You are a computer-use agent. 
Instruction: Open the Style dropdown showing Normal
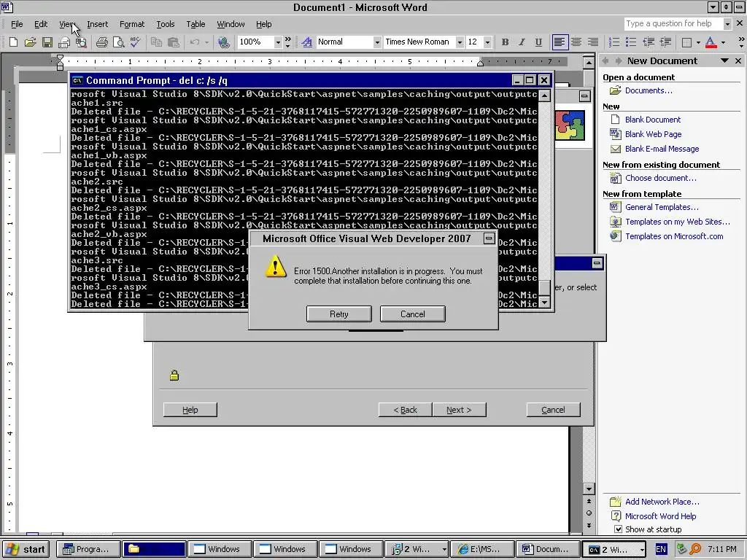point(377,42)
